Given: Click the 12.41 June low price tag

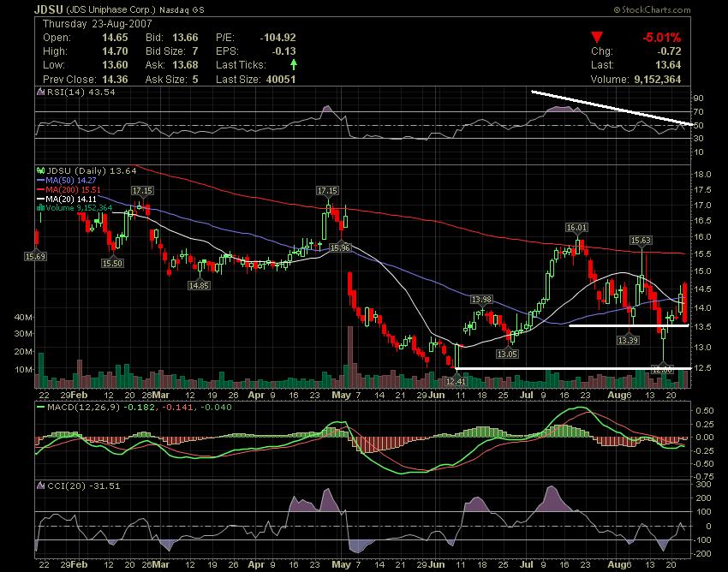Looking at the screenshot, I should (456, 381).
